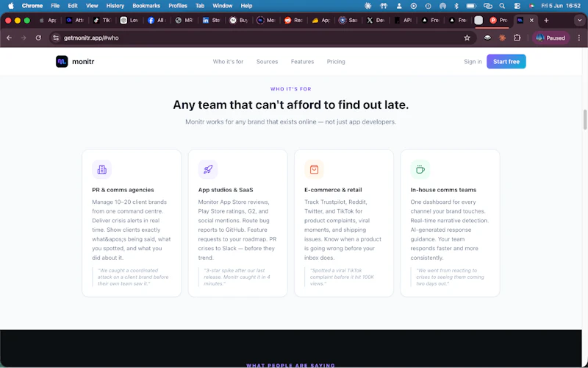
Task: Click the "seeing them coming two days out" quote
Action: click(x=450, y=277)
